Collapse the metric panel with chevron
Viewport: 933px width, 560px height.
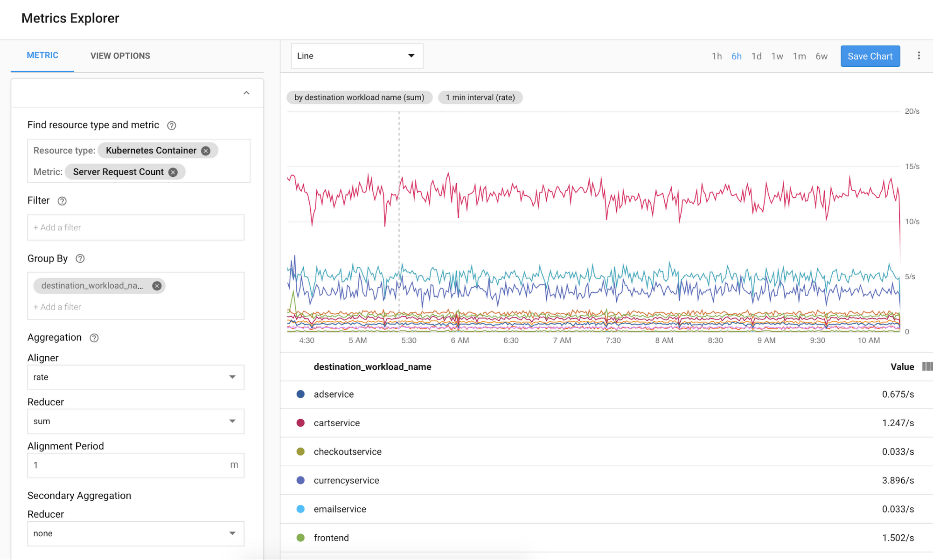246,93
